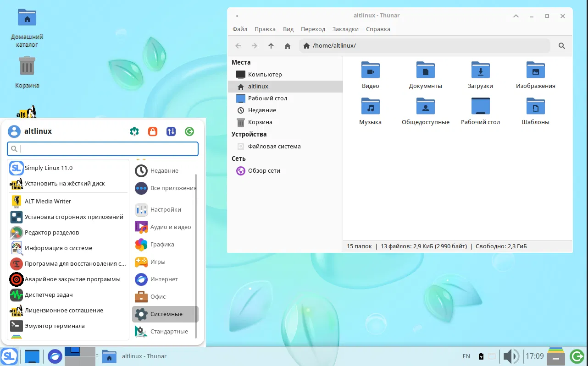Select the Рабочий стол folder in file view
588x366 pixels.
pos(481,112)
